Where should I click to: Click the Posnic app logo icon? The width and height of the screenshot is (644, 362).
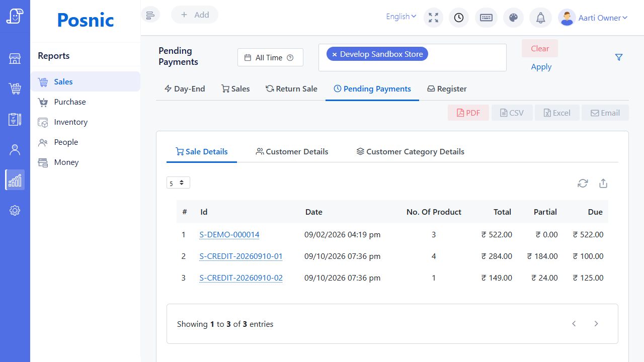15,16
